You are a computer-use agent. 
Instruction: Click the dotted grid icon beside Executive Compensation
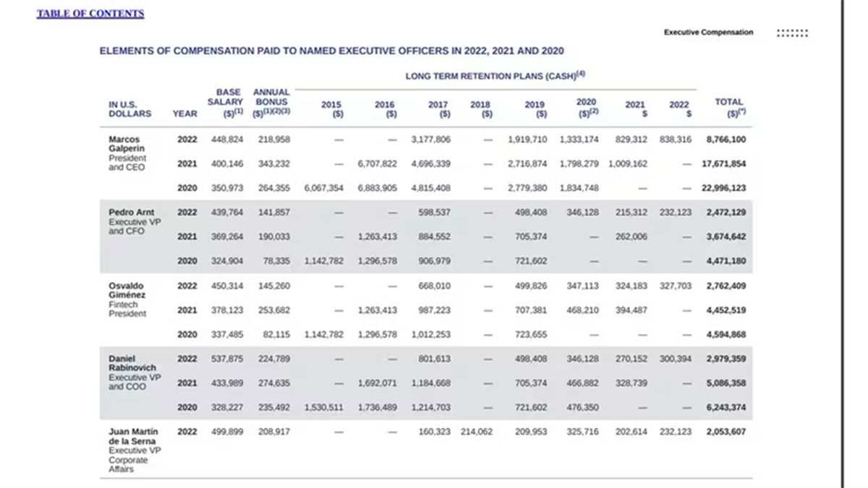(x=792, y=33)
